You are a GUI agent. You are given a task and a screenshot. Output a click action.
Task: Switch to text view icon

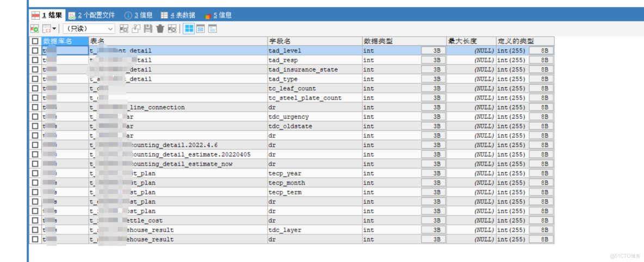(x=212, y=29)
